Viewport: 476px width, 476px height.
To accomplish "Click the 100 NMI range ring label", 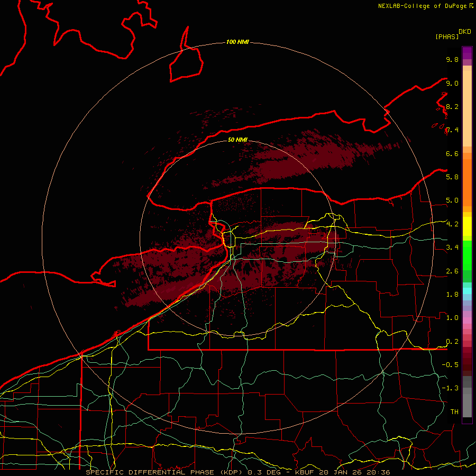I will coord(237,42).
